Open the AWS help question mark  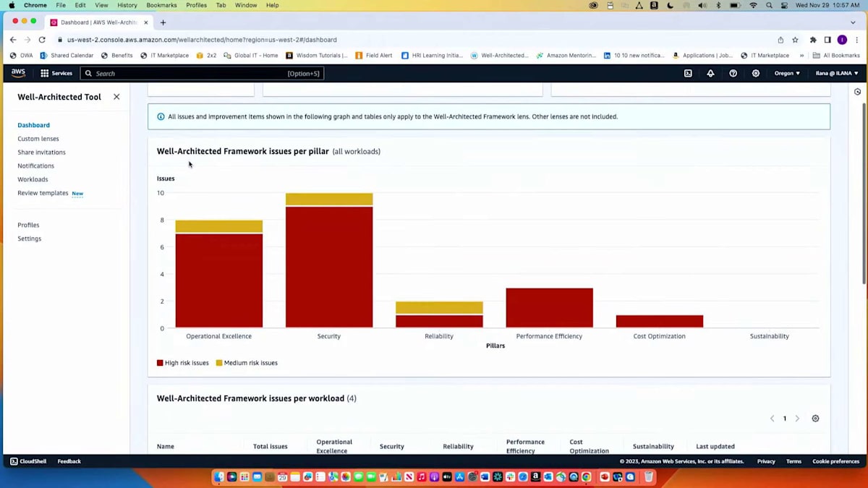[733, 73]
